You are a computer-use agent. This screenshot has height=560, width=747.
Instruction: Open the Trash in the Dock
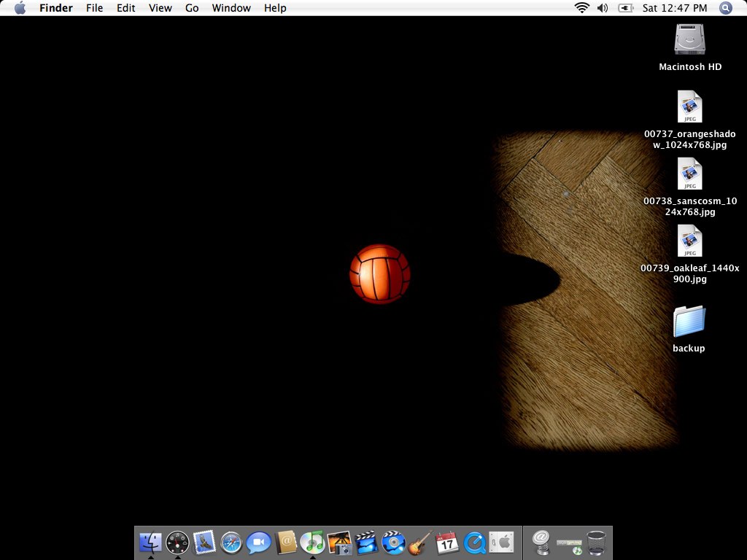pos(596,542)
